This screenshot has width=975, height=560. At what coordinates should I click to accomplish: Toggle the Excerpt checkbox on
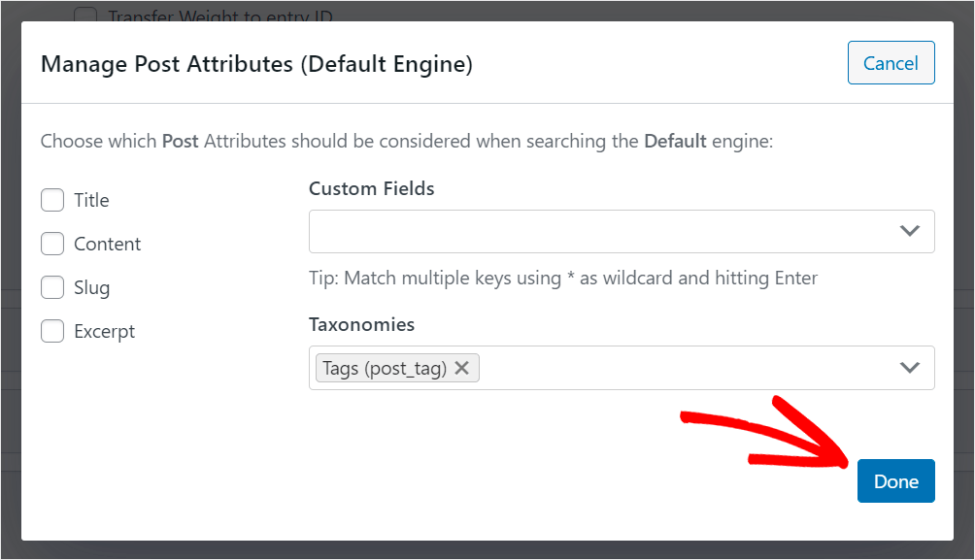[x=52, y=331]
